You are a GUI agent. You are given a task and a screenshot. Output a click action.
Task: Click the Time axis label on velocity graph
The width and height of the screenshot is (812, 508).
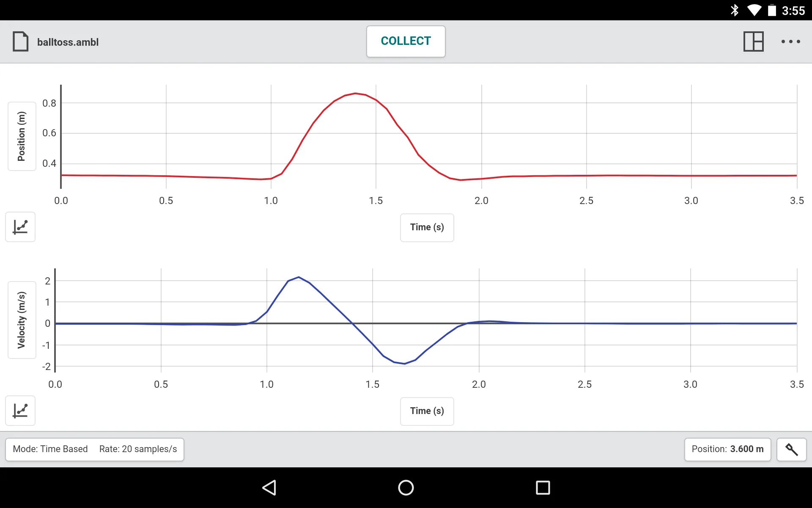coord(427,410)
